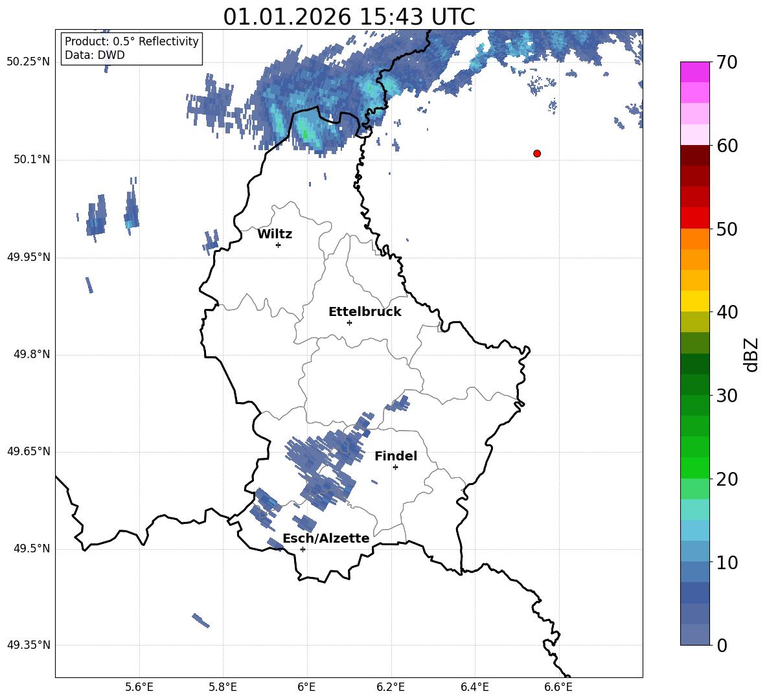Click the 5.6°E longitude label
The width and height of the screenshot is (767, 700).
[139, 687]
